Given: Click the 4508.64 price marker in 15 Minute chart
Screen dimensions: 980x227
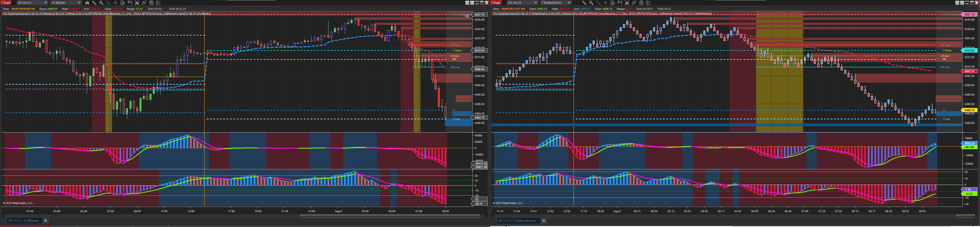Looking at the screenshot, I should (479, 69).
